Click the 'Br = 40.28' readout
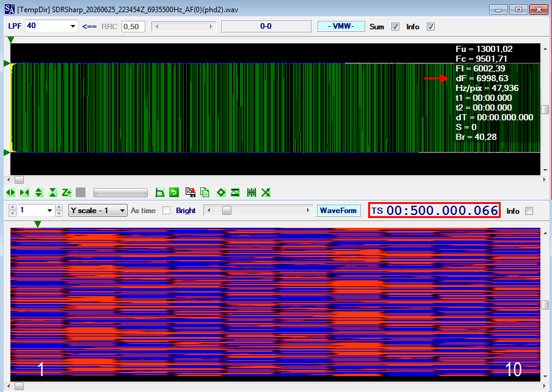This screenshot has height=392, width=552. pos(476,137)
